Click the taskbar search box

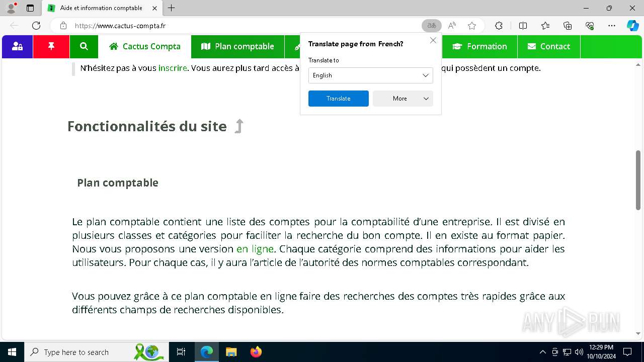[x=96, y=352]
